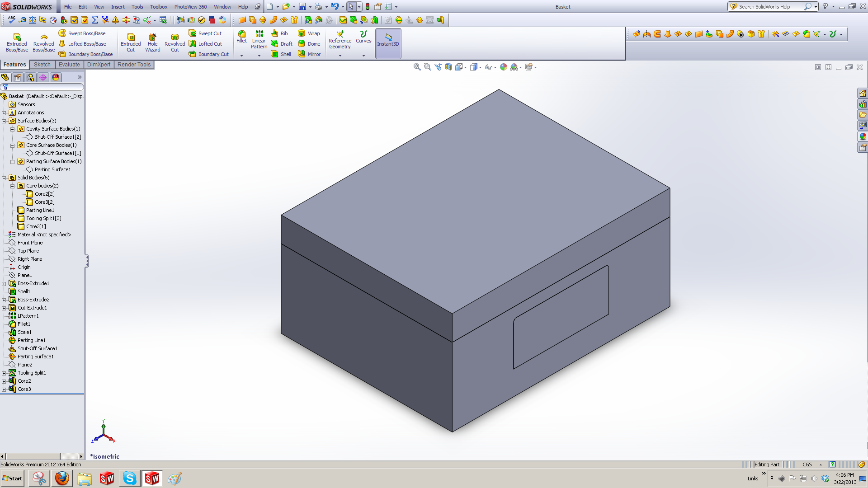
Task: Click the Spell Check ABC icon
Action: 12,20
